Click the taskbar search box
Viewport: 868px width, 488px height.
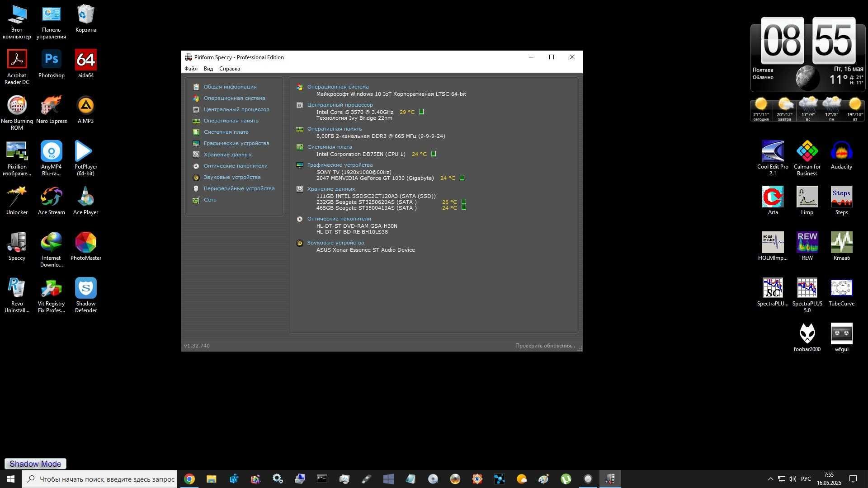pyautogui.click(x=99, y=479)
